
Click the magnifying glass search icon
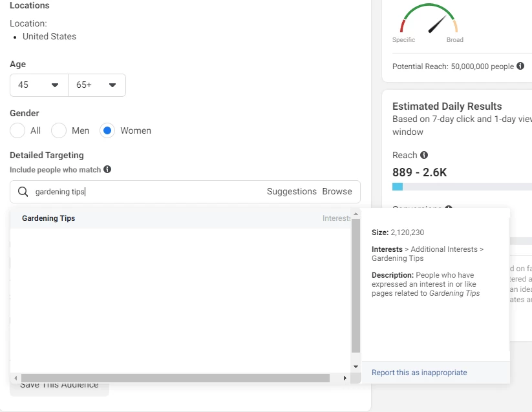(23, 192)
